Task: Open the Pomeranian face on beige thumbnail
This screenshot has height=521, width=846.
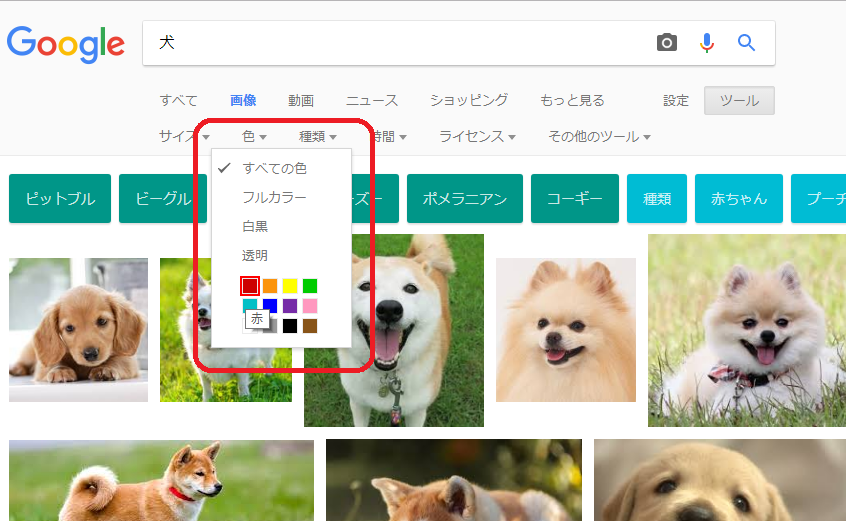Action: [x=566, y=330]
